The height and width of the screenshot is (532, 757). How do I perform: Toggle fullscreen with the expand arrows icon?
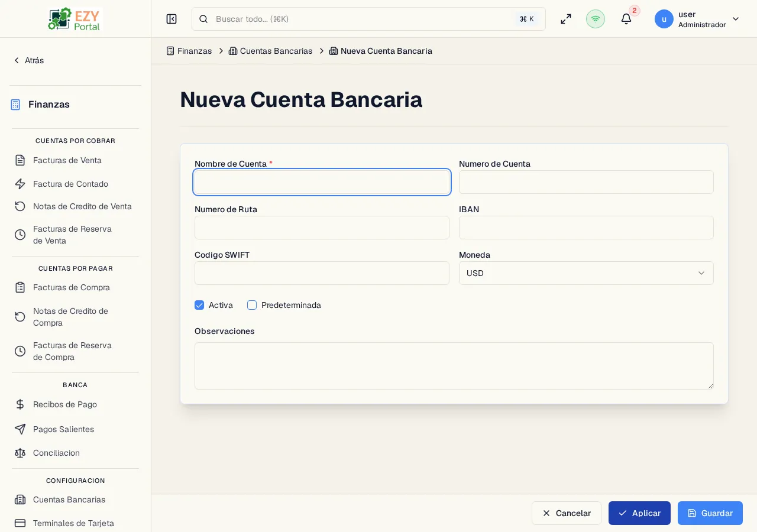[x=566, y=19]
